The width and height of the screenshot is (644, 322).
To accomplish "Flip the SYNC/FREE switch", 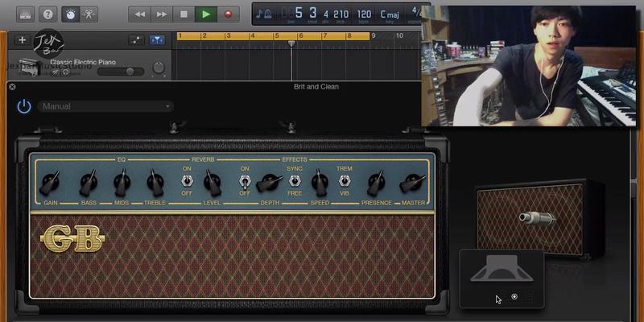I will click(x=294, y=180).
